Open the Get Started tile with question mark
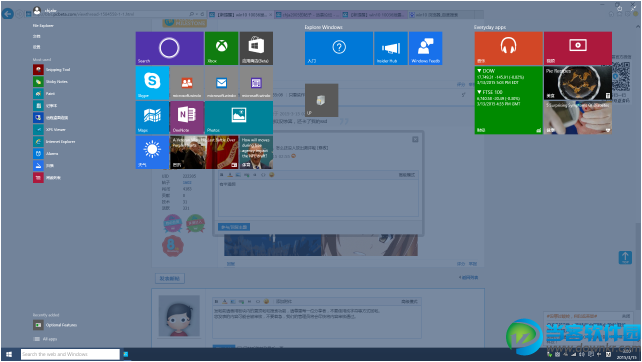642x362 pixels. pos(339,48)
